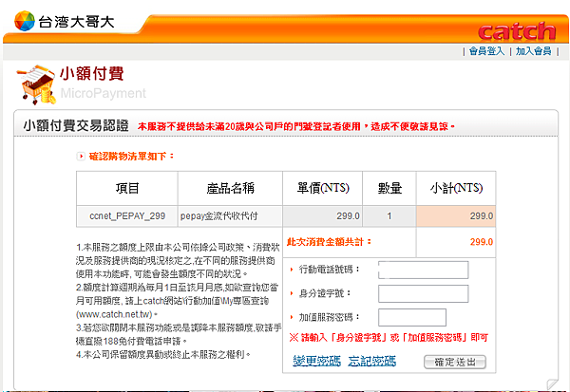Image resolution: width=570 pixels, height=392 pixels.
Task: Click the 數量 column header
Action: click(389, 188)
